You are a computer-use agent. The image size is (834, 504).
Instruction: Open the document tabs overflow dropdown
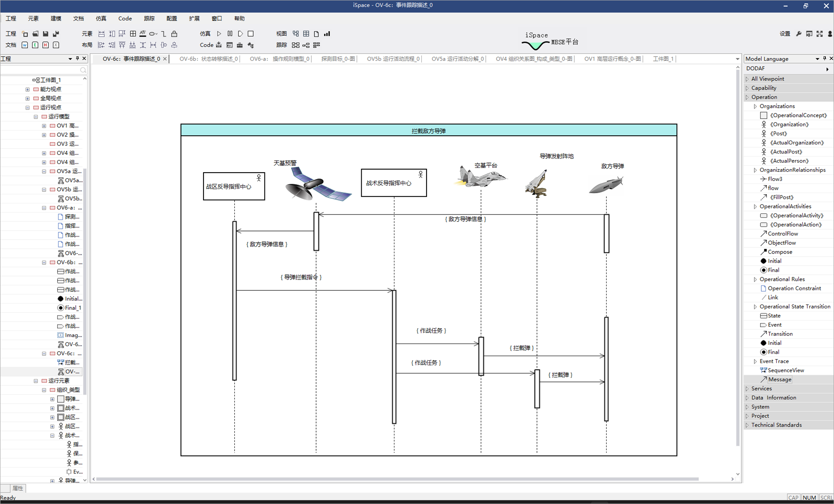click(737, 59)
